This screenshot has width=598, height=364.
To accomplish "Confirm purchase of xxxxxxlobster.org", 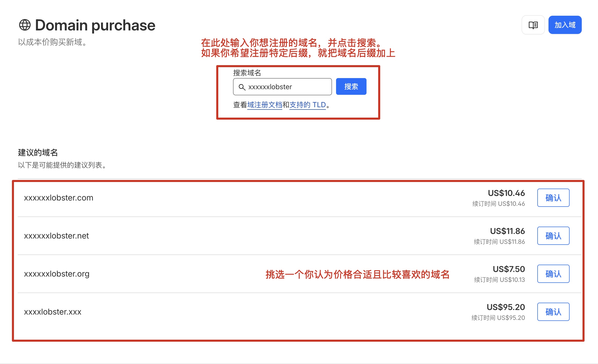I will tap(553, 274).
